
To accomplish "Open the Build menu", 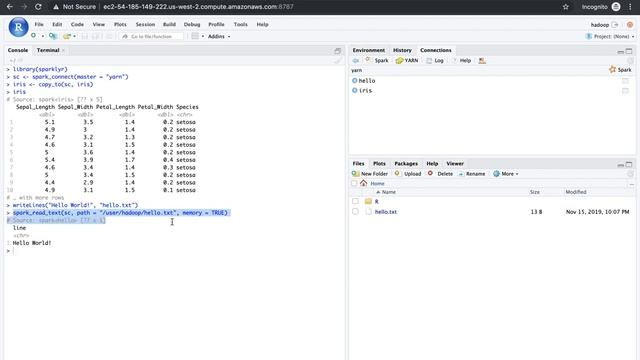I will point(169,24).
